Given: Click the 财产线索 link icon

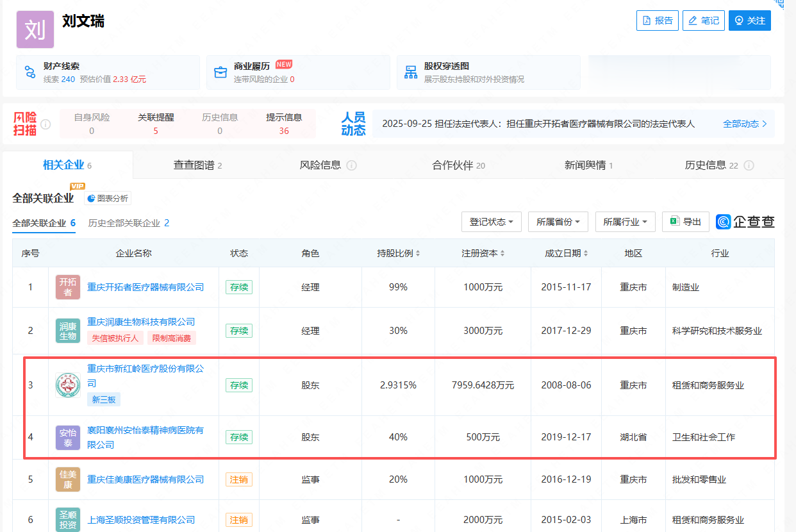Looking at the screenshot, I should (x=30, y=72).
